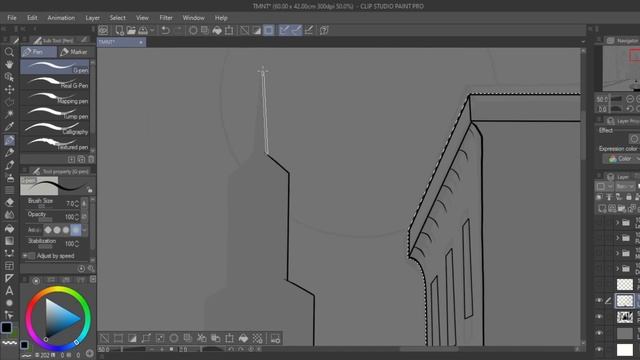Viewport: 640px width, 360px height.
Task: Toggle eye of gray fill layer
Action: (599, 333)
